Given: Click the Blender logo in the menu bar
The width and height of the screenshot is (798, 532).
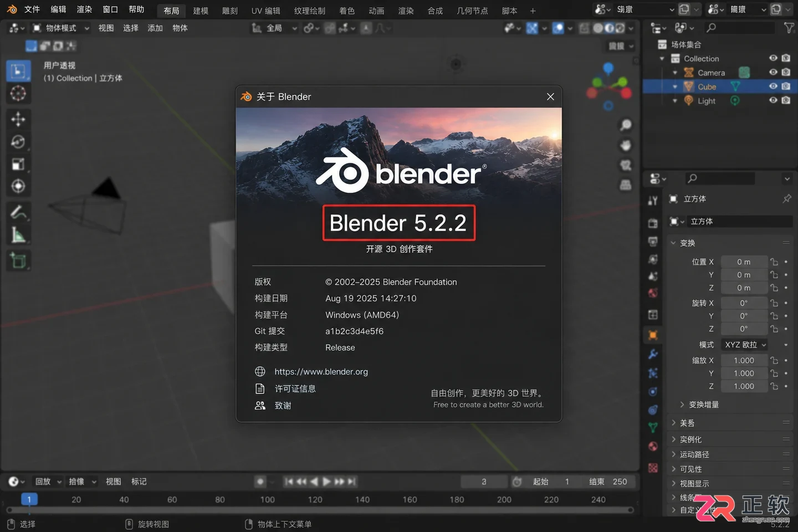Looking at the screenshot, I should 12,9.
